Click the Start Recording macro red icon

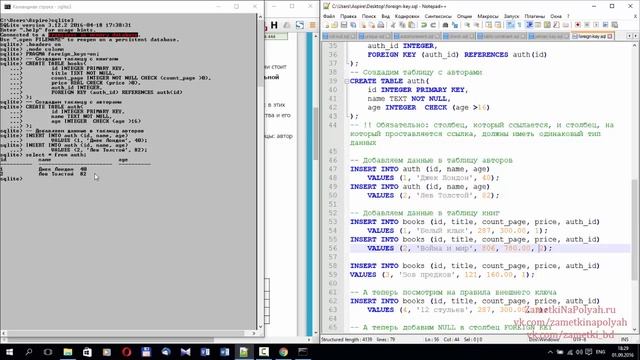578,25
